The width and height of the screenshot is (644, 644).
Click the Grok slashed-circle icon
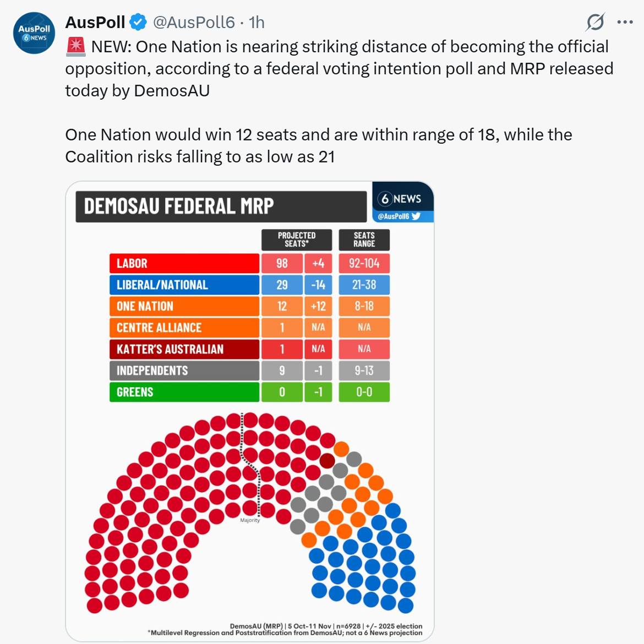595,22
